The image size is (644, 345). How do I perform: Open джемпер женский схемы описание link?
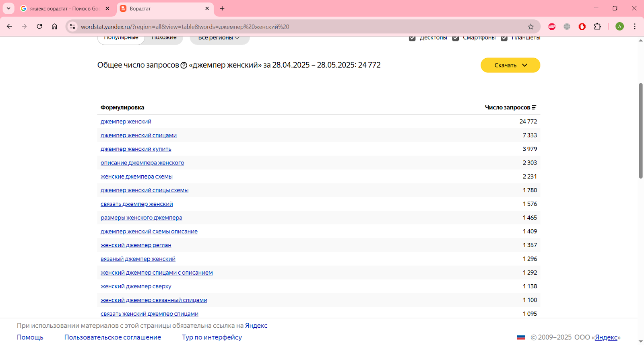tap(149, 231)
